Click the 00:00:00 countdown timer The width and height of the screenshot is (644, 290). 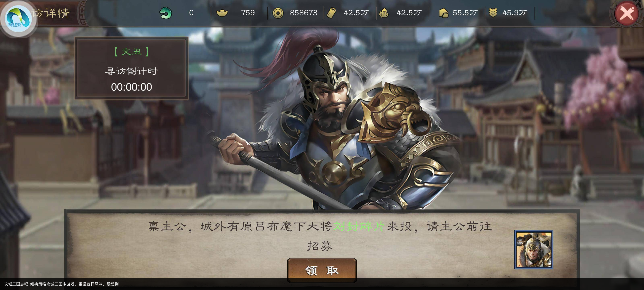click(x=131, y=87)
